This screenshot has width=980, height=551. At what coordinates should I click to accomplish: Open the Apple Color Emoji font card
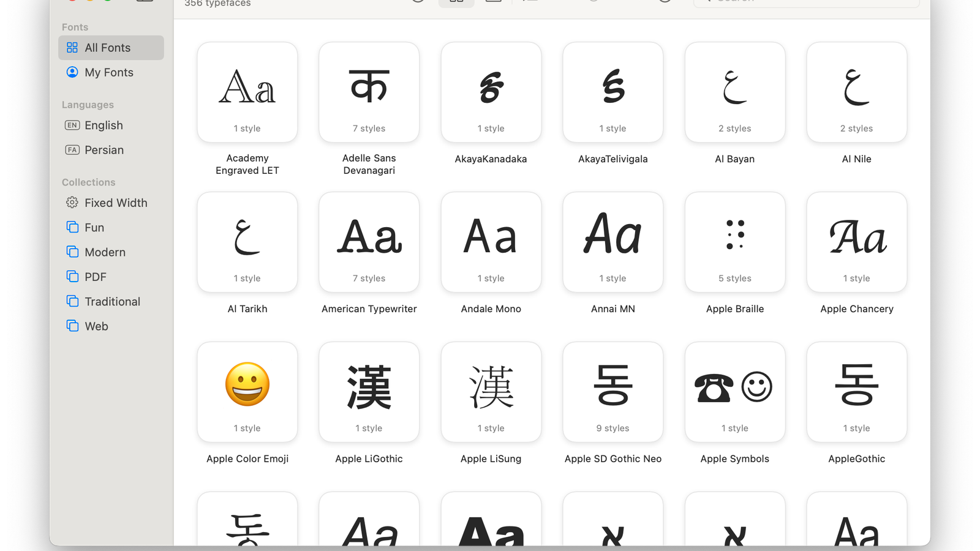pos(247,392)
